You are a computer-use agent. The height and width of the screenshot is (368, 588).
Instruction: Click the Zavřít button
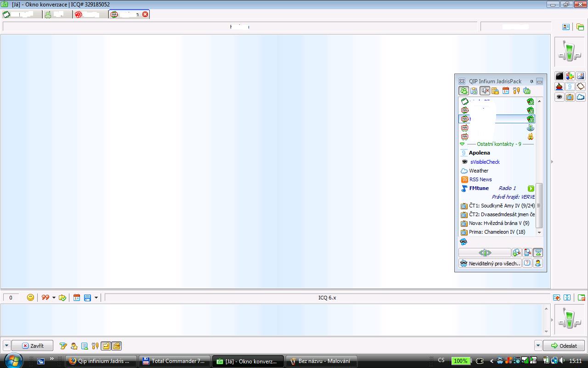[33, 345]
